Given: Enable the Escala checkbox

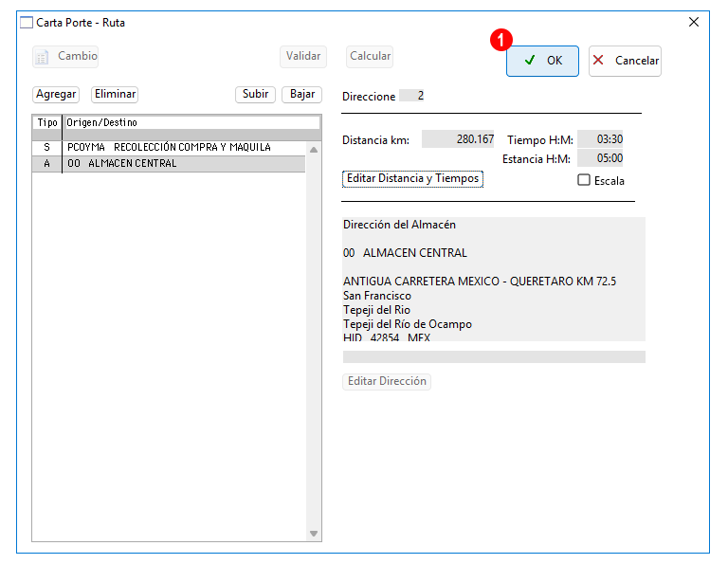Looking at the screenshot, I should click(584, 180).
